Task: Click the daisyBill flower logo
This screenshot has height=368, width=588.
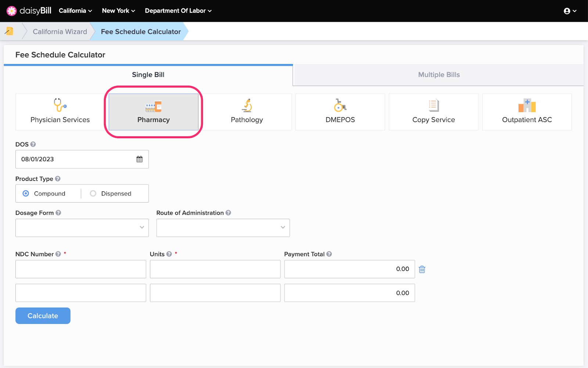Action: pyautogui.click(x=12, y=11)
